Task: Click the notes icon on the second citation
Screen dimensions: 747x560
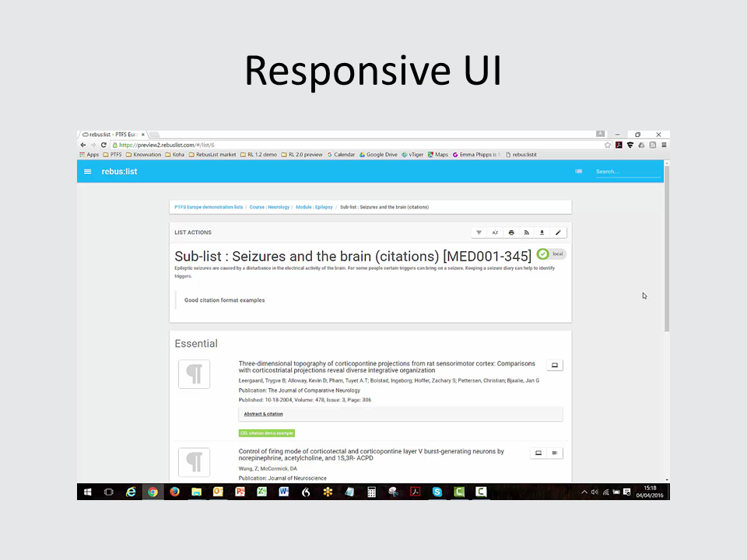Action: (555, 453)
